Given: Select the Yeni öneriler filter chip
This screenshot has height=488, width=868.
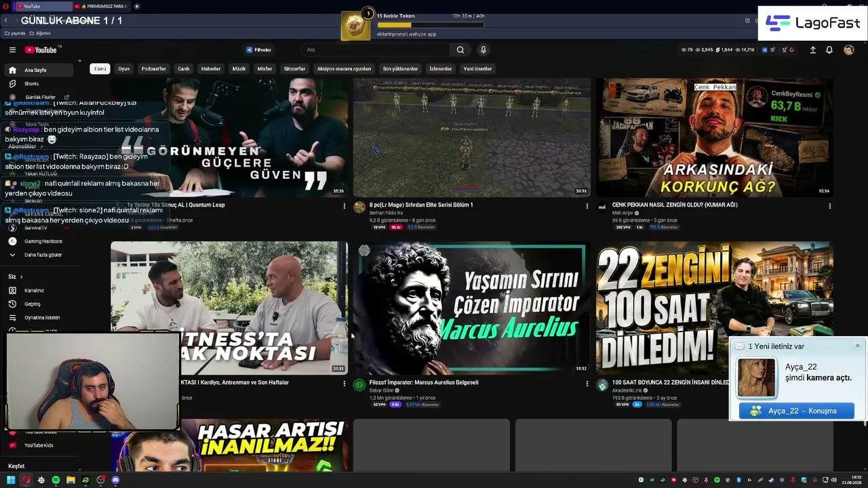Looking at the screenshot, I should (477, 68).
